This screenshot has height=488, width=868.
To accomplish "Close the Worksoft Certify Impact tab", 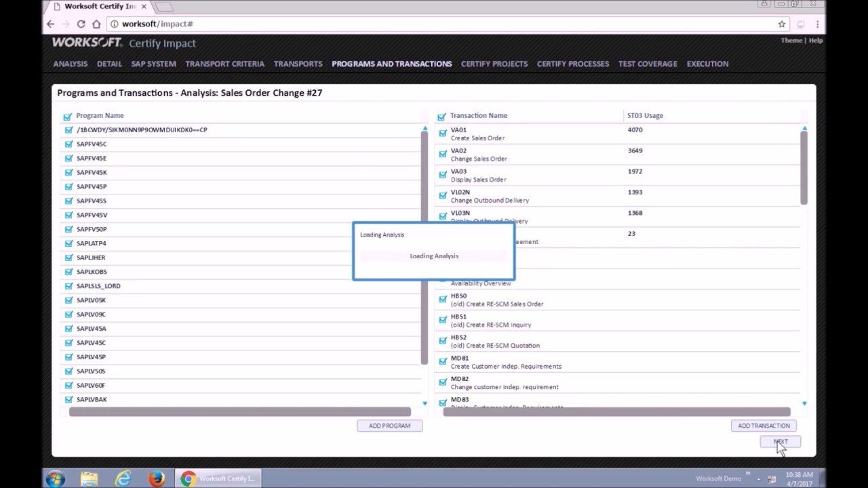I will (x=144, y=6).
